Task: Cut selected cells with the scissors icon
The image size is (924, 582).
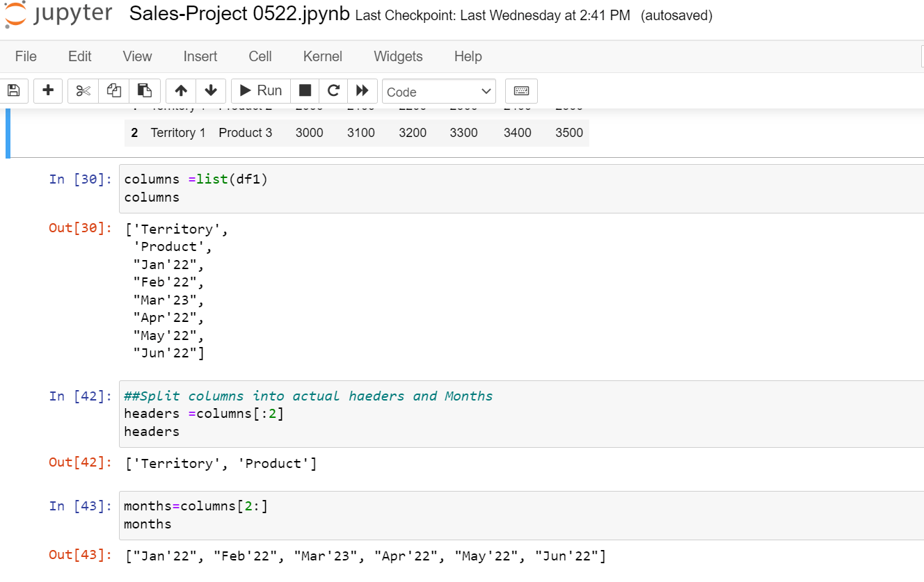Action: point(83,90)
